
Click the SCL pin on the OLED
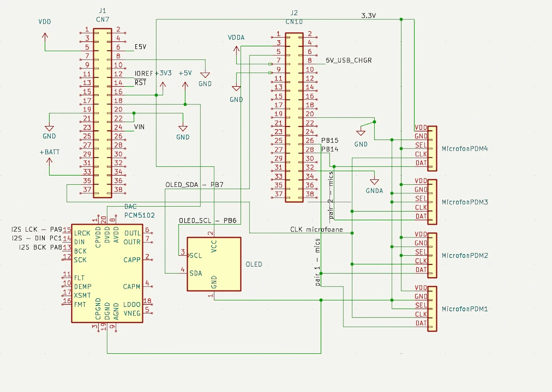point(196,256)
